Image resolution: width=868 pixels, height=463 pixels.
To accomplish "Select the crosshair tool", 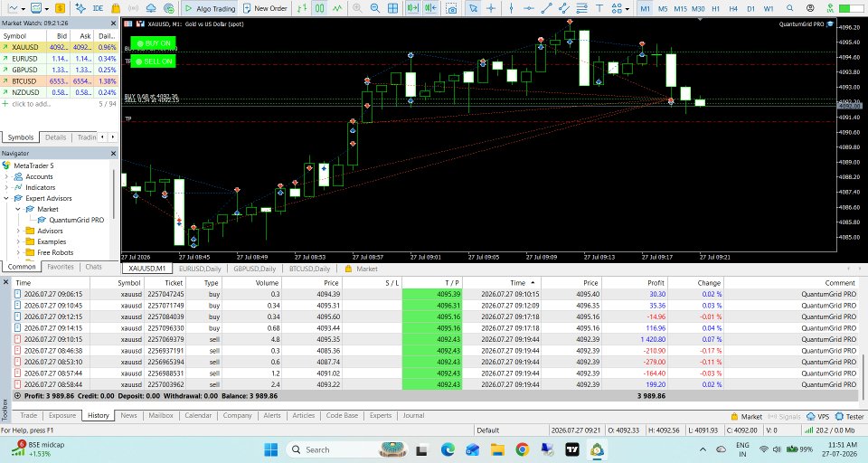I will (490, 8).
